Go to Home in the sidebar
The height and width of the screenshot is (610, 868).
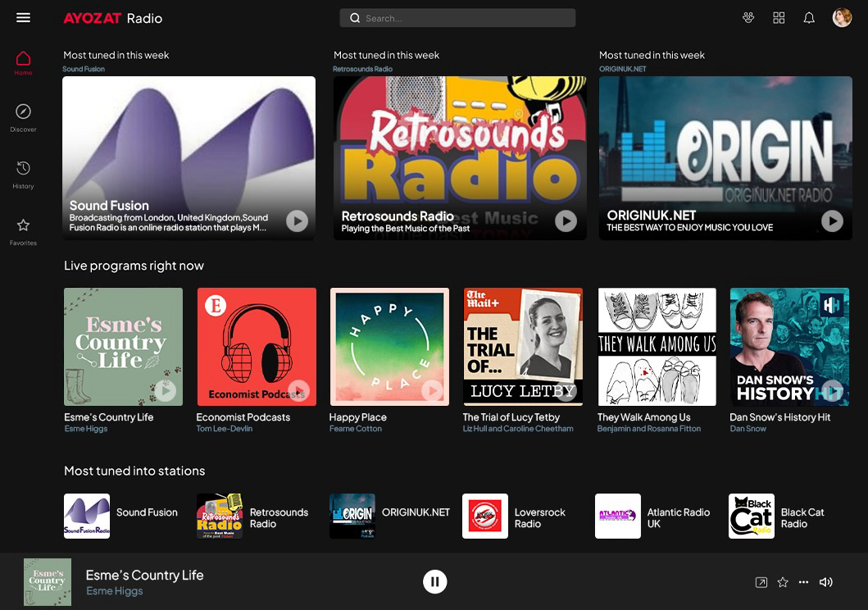[23, 63]
